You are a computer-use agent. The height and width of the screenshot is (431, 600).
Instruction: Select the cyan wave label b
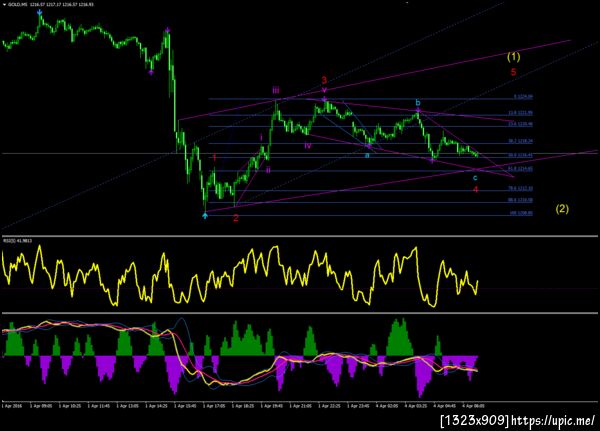(418, 103)
